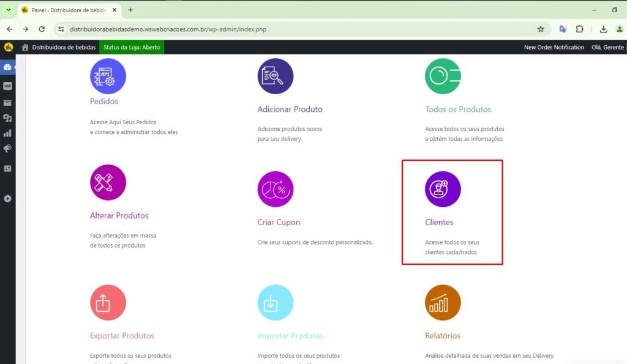Screen dimensions: 627x364
Task: Toggle Status da Loja: Aberto
Action: (132, 47)
